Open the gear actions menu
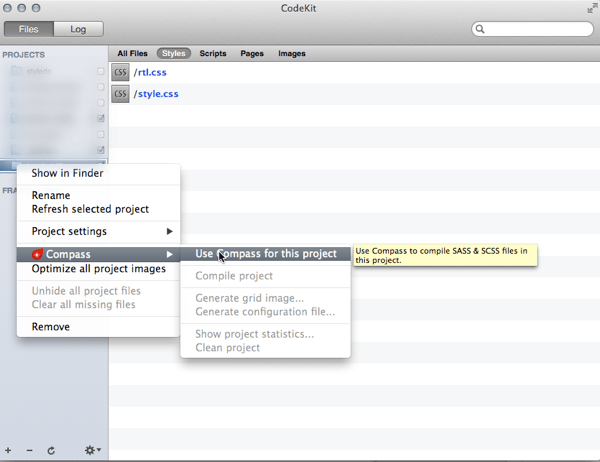Screen dimensions: 600x462 point(92,450)
